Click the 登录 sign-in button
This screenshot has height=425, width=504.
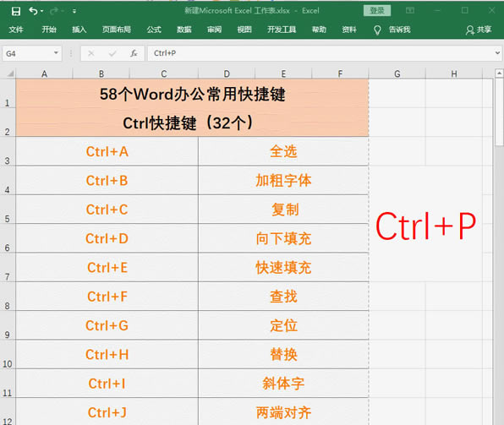(377, 11)
